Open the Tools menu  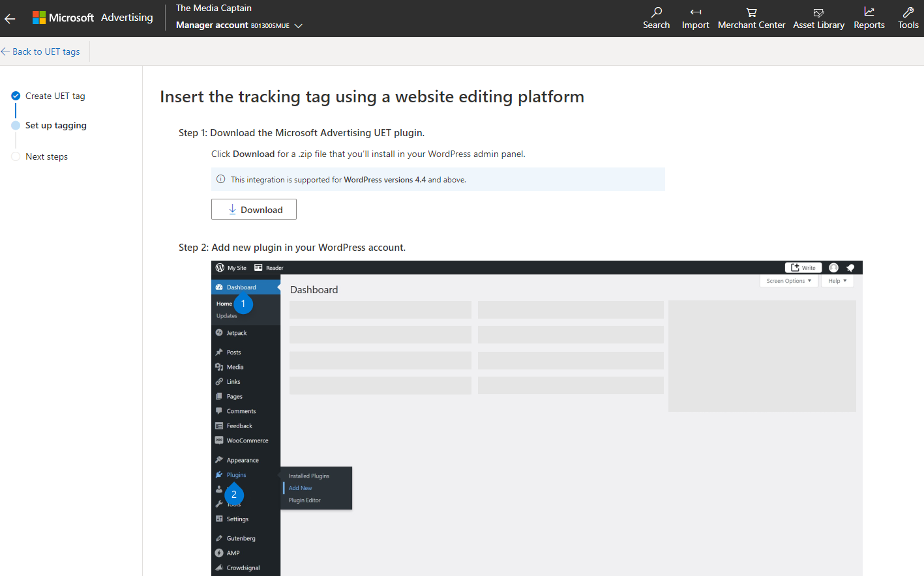click(x=908, y=18)
